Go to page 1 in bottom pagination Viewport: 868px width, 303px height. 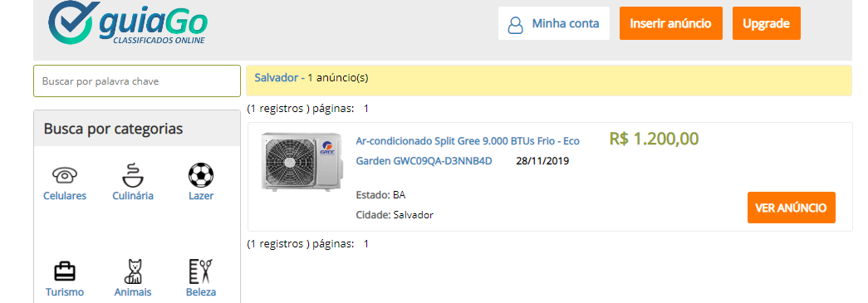(x=366, y=244)
